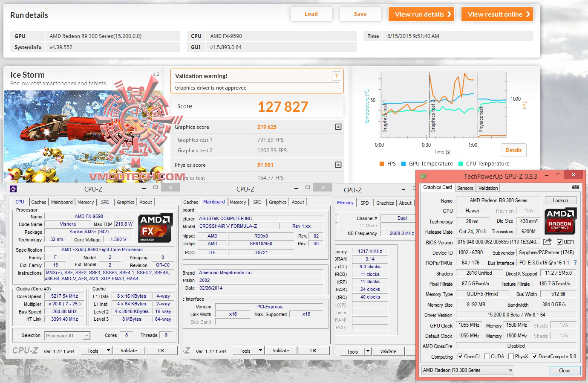The image size is (588, 383).
Task: Click the Memory Size 8192 MB field
Action: [x=476, y=305]
